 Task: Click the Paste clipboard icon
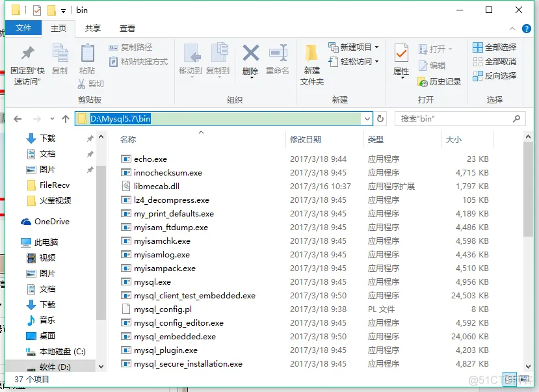tap(87, 53)
